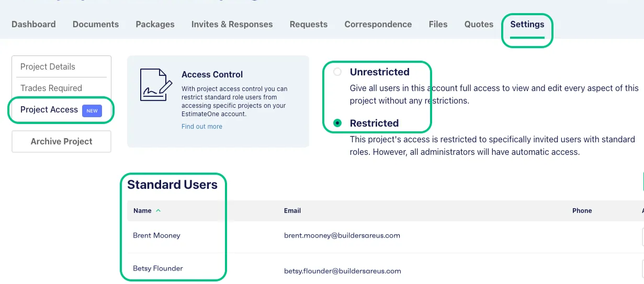Switch to the Requests tab
The width and height of the screenshot is (644, 284).
point(309,24)
